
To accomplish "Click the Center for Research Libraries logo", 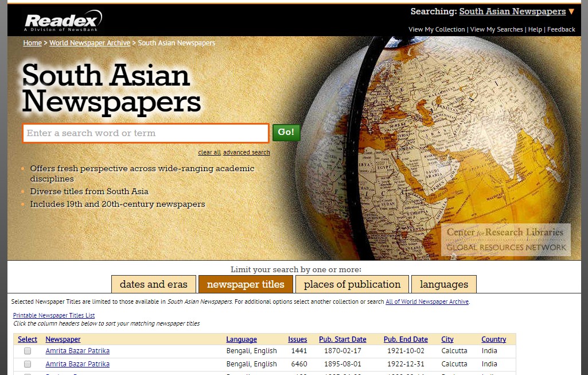I will pos(505,239).
